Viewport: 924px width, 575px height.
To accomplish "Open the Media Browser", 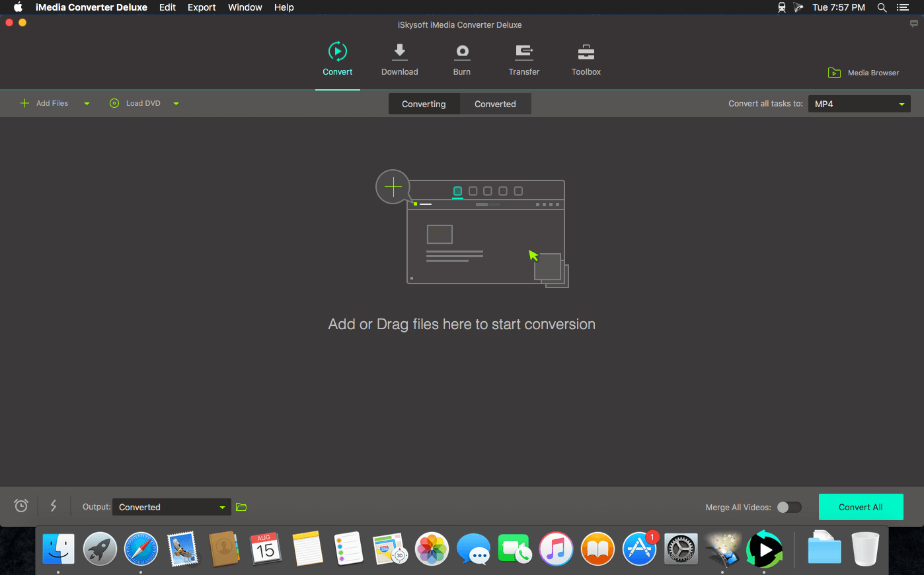I will 864,73.
